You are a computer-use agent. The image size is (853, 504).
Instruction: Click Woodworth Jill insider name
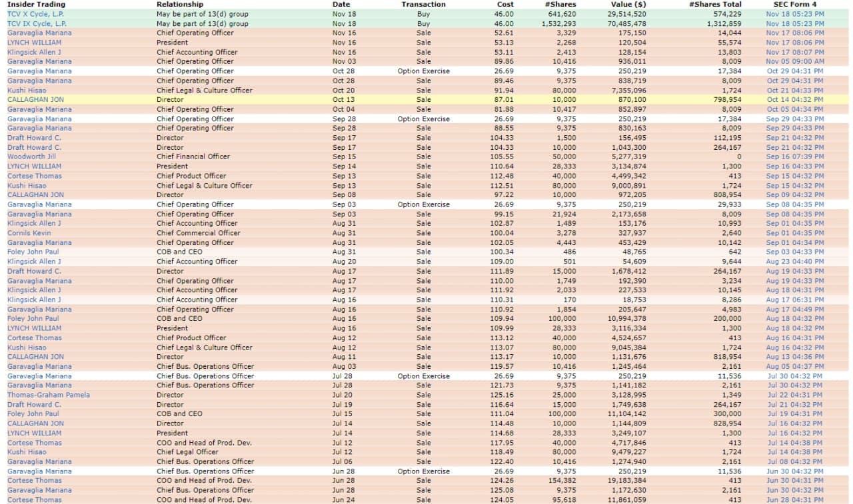pos(32,156)
